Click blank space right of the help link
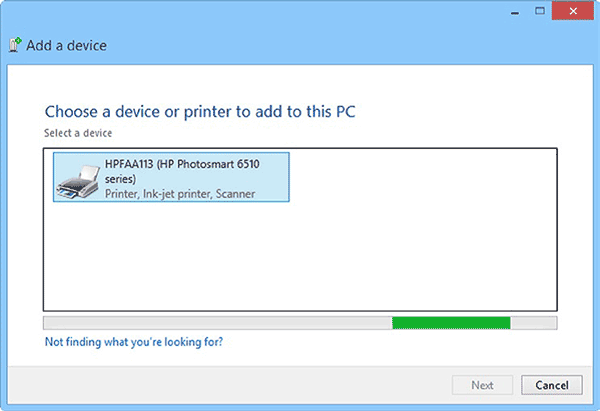The width and height of the screenshot is (600, 411). (400, 342)
